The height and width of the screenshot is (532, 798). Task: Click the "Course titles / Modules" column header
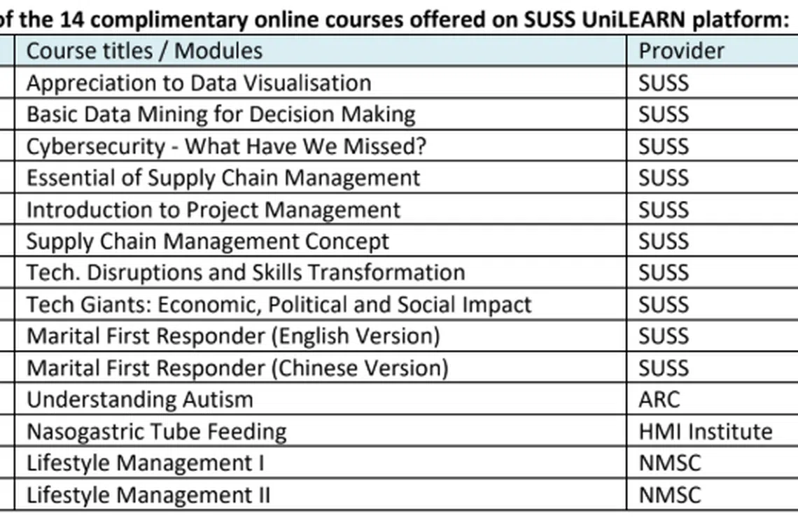[x=145, y=51]
